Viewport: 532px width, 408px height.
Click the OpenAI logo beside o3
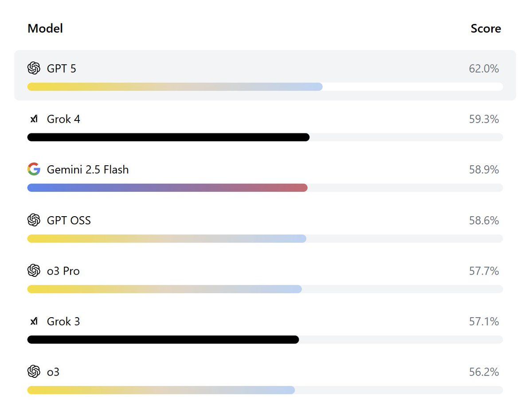coord(34,372)
